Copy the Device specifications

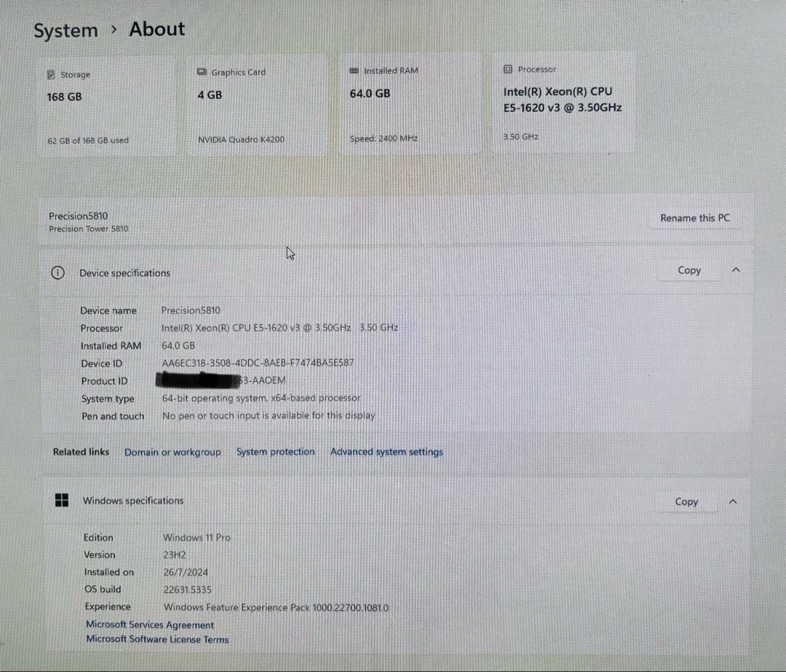coord(688,271)
